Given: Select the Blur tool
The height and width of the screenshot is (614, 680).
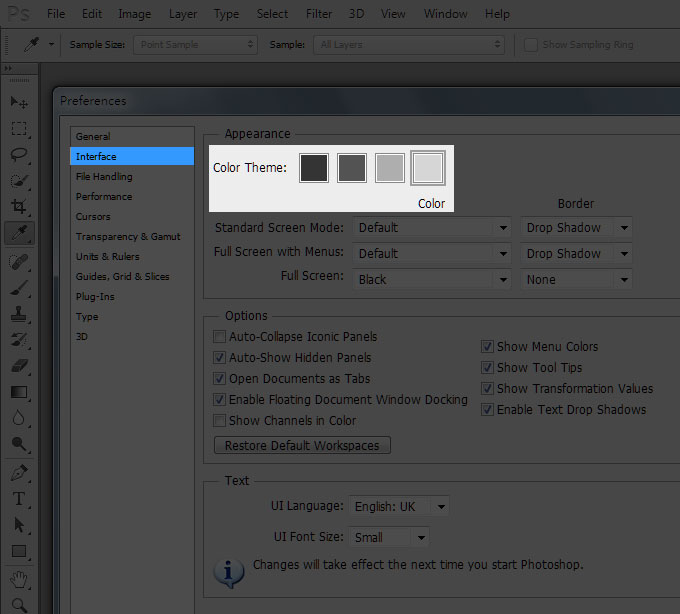Looking at the screenshot, I should (19, 418).
